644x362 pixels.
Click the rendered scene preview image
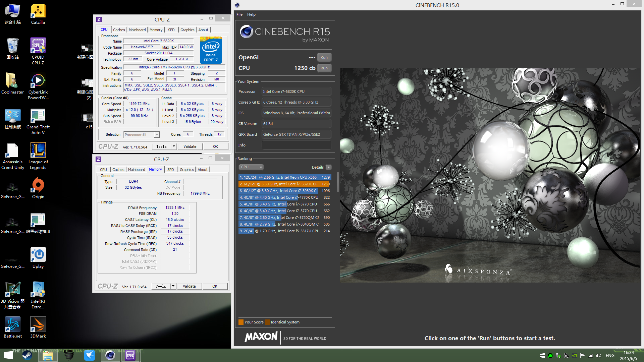tap(490, 175)
